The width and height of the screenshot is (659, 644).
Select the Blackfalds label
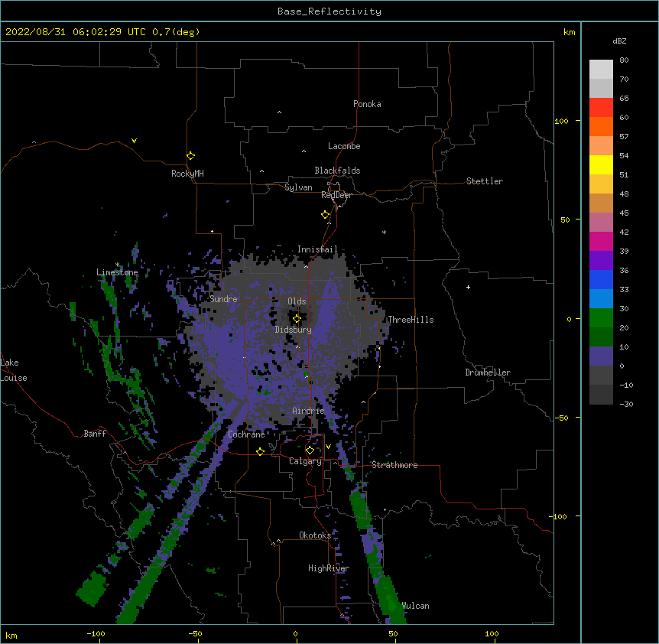(337, 171)
